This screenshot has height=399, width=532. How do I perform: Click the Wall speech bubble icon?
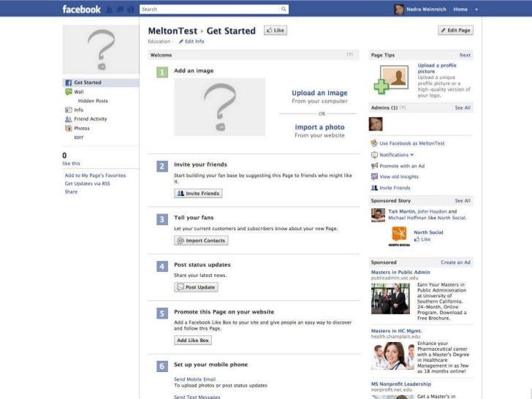69,91
